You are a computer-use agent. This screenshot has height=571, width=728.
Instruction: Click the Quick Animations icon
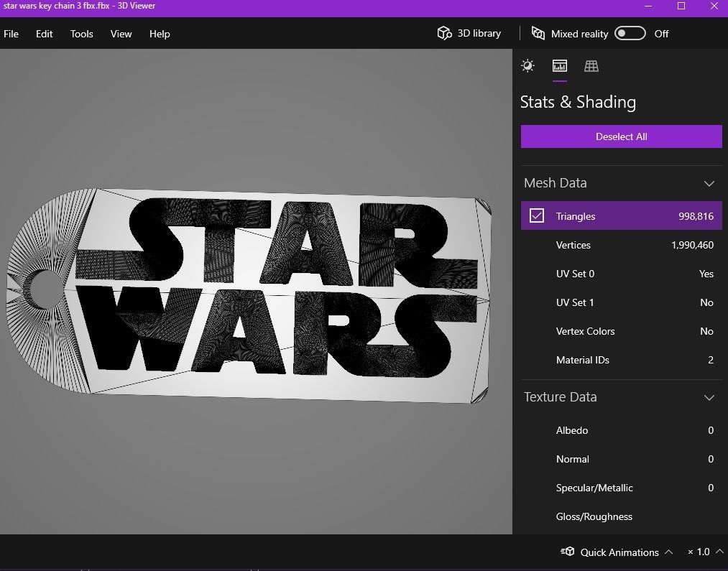click(x=567, y=552)
